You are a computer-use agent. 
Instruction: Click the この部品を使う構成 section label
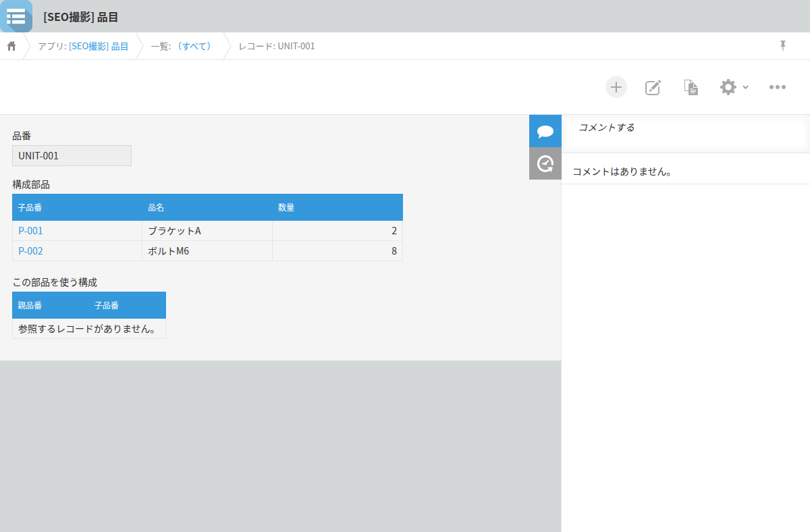55,282
